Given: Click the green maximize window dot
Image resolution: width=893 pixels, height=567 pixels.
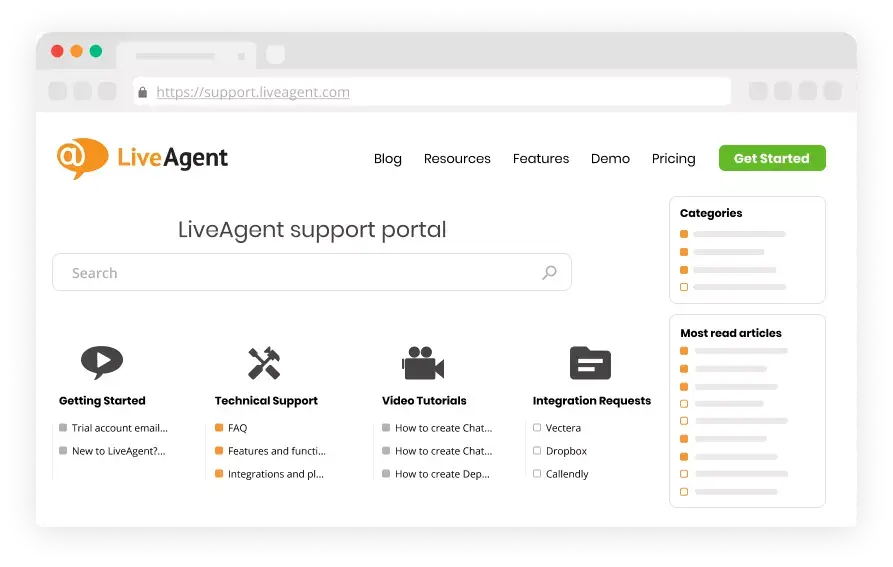Looking at the screenshot, I should click(96, 51).
